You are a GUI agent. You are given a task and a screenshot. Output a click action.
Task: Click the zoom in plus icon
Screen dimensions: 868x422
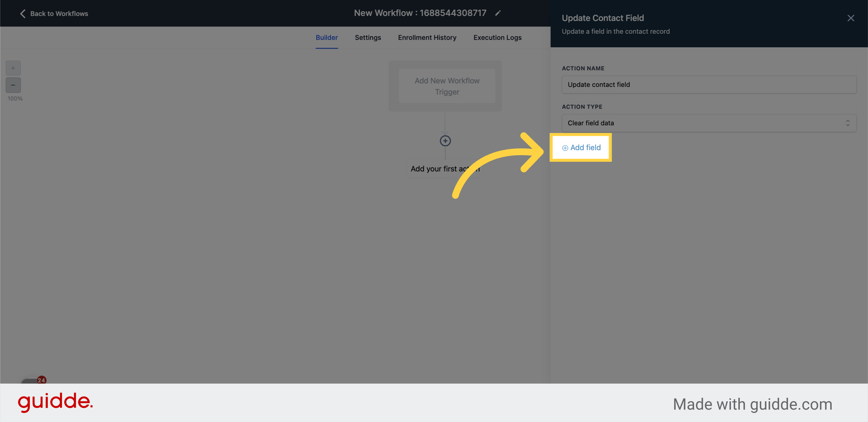pyautogui.click(x=13, y=68)
